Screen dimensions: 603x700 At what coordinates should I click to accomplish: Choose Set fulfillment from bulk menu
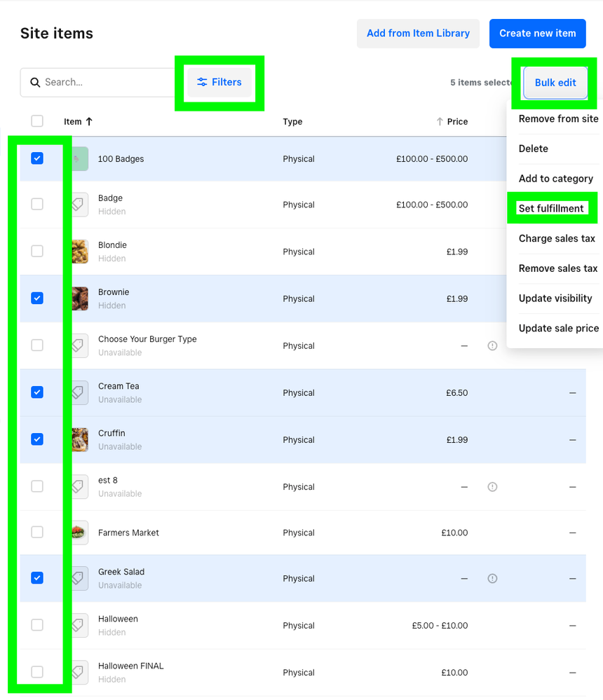[x=551, y=209]
